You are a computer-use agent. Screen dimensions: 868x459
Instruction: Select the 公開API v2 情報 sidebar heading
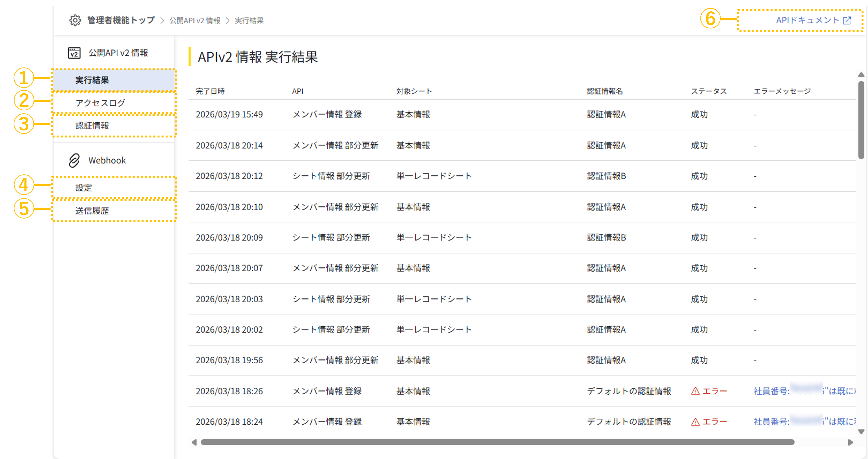[x=118, y=53]
